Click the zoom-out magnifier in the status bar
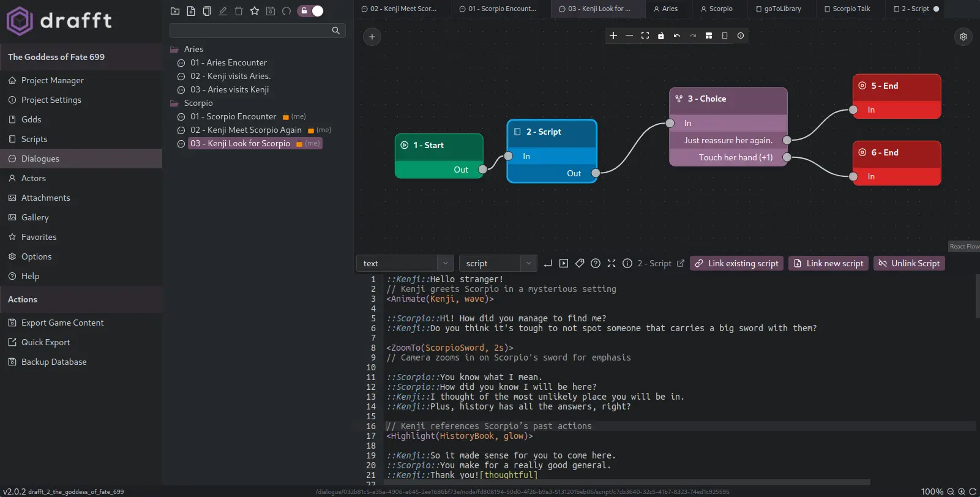The height and width of the screenshot is (497, 980). coord(951,491)
